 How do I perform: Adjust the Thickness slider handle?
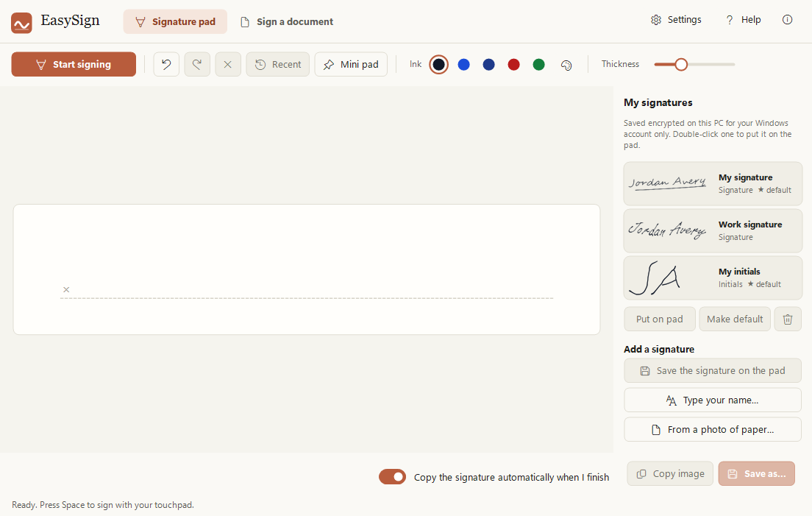[682, 64]
